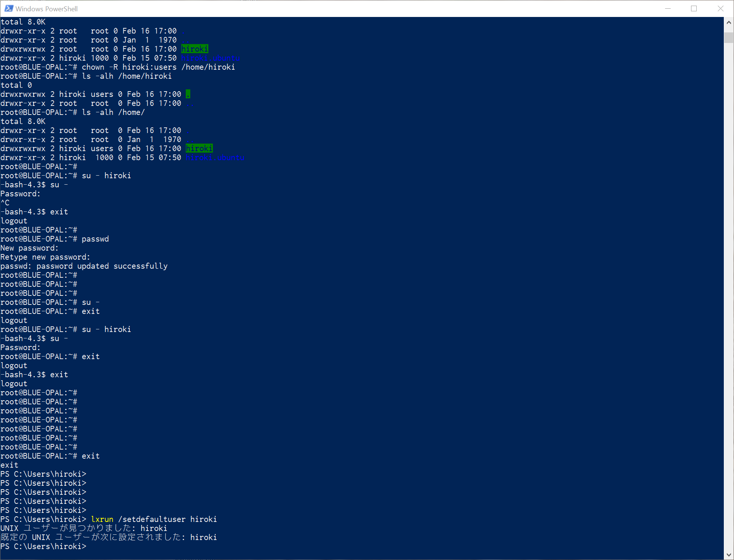The image size is (734, 560).
Task: Click the 'root@BLUE-OPAL:~# passwd' command line
Action: click(x=55, y=239)
